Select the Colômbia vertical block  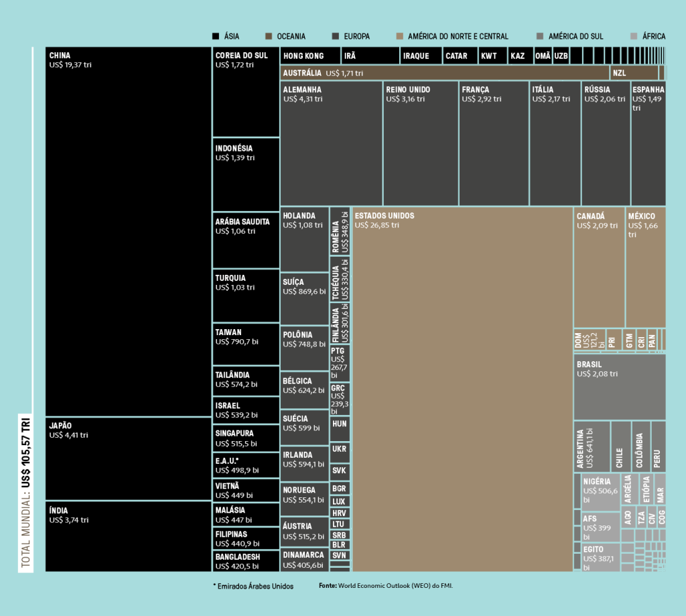click(x=641, y=446)
